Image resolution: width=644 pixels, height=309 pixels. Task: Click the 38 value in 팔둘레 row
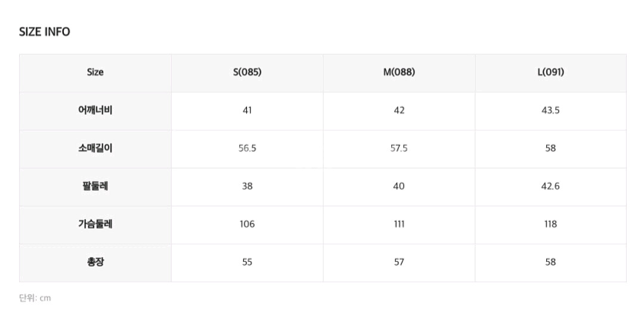[247, 186]
